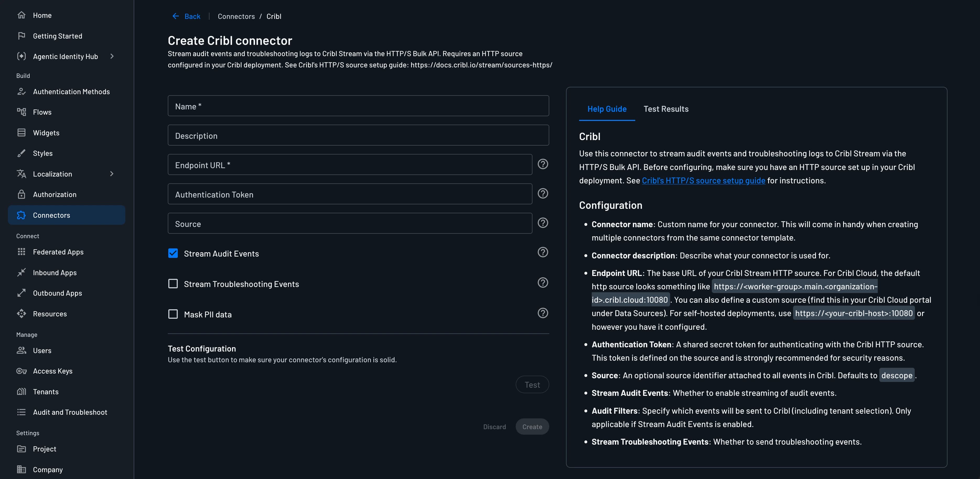Expand the Agentic Identity Hub submenu chevron

[x=112, y=56]
